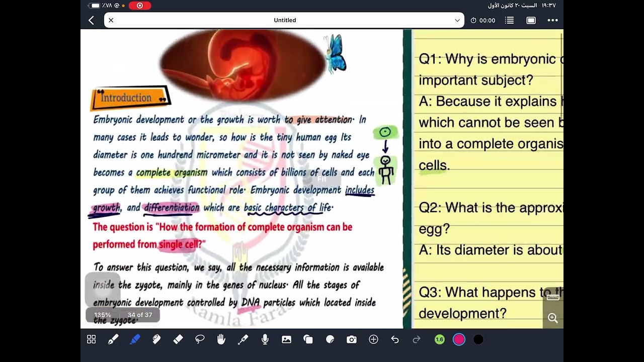Open the three-dots more menu
Viewport: 644px width, 362px height.
coord(553,20)
